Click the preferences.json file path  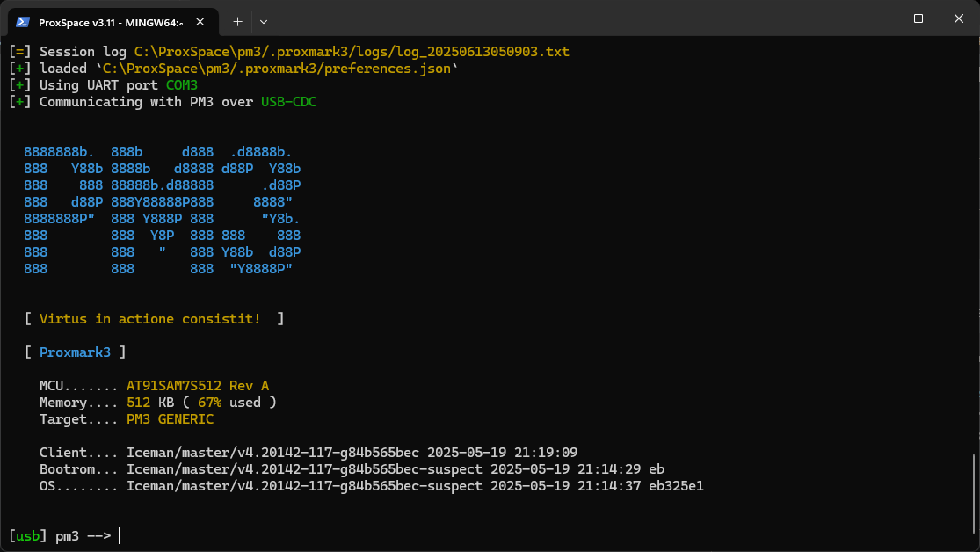coord(277,69)
